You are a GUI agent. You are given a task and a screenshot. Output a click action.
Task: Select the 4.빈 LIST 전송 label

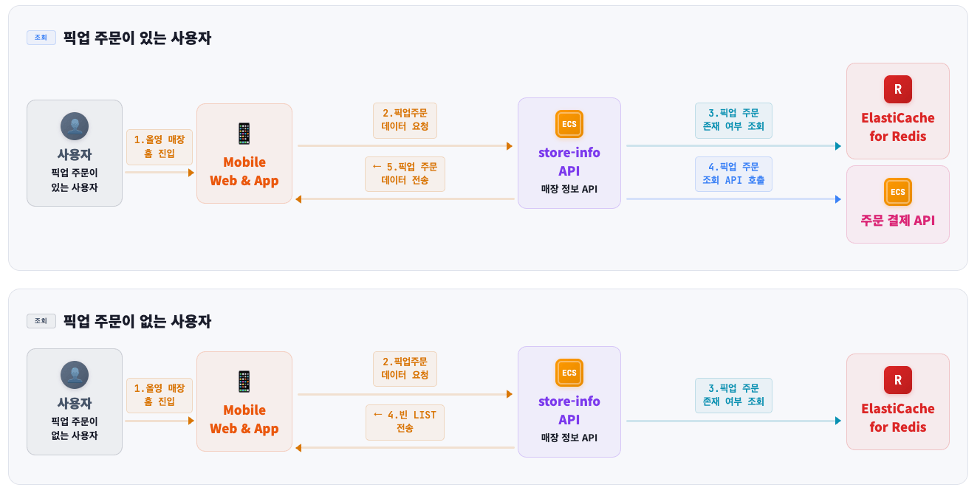coord(405,422)
